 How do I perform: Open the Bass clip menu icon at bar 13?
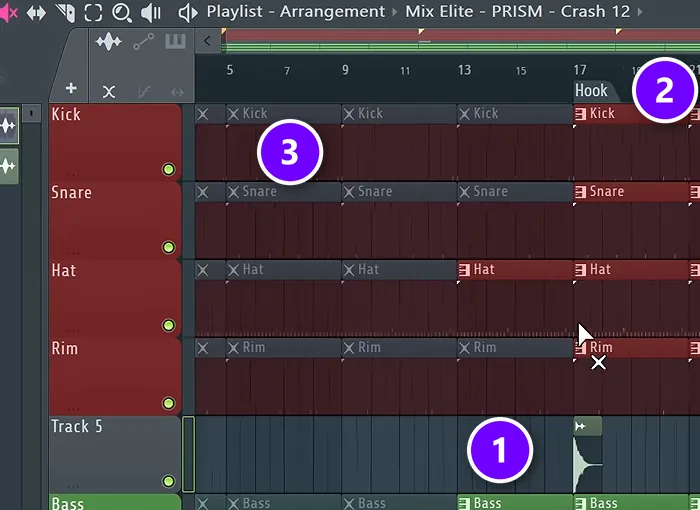(464, 504)
